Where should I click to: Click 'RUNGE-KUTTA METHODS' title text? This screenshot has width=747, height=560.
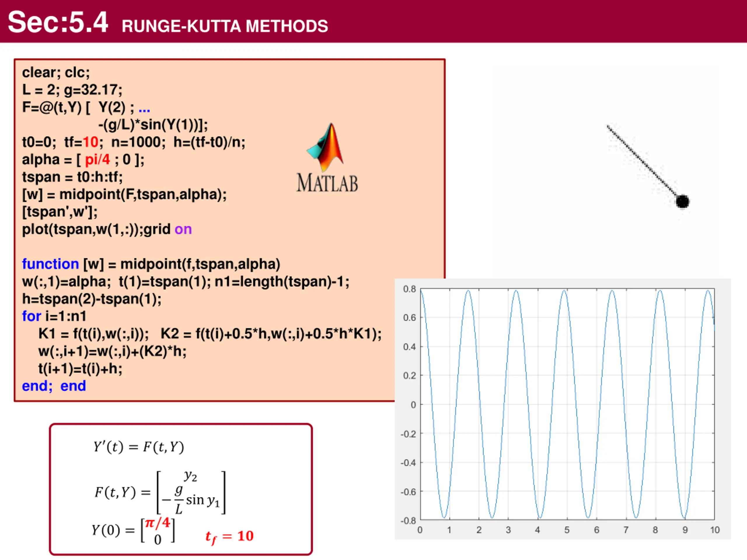(x=225, y=26)
